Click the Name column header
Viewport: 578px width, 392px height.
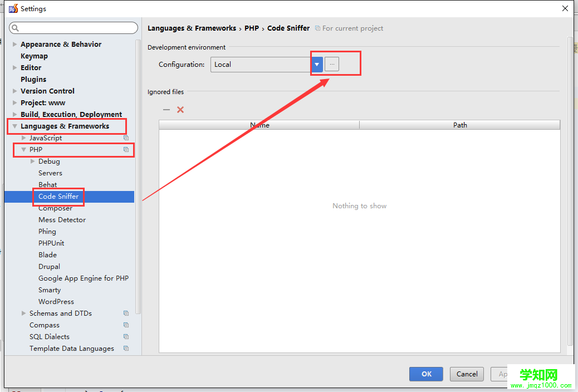(x=259, y=125)
